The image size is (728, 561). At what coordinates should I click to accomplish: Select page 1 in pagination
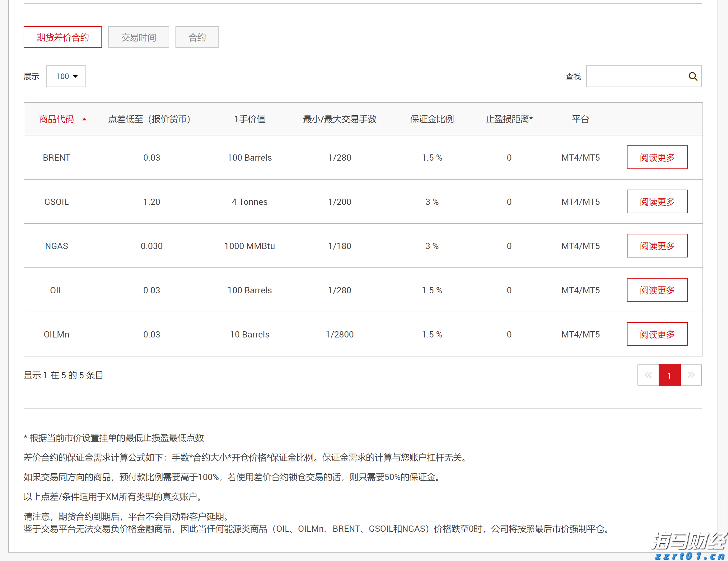click(x=669, y=375)
